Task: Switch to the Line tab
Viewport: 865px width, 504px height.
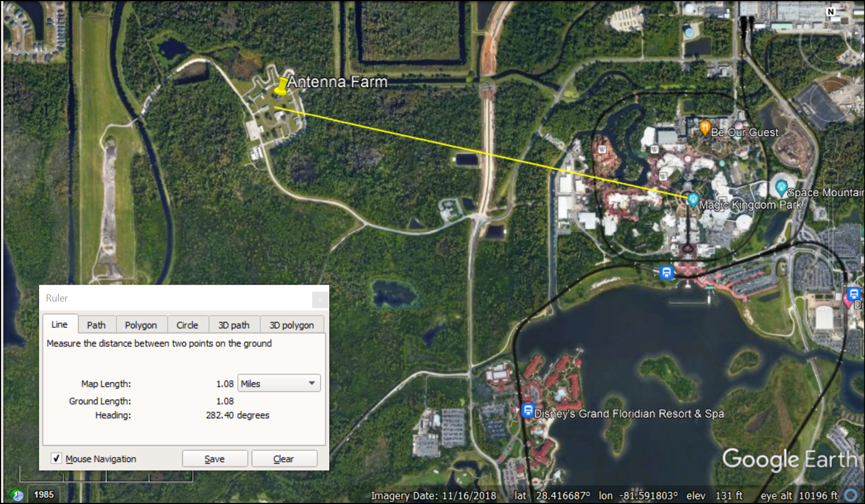Action: click(59, 324)
